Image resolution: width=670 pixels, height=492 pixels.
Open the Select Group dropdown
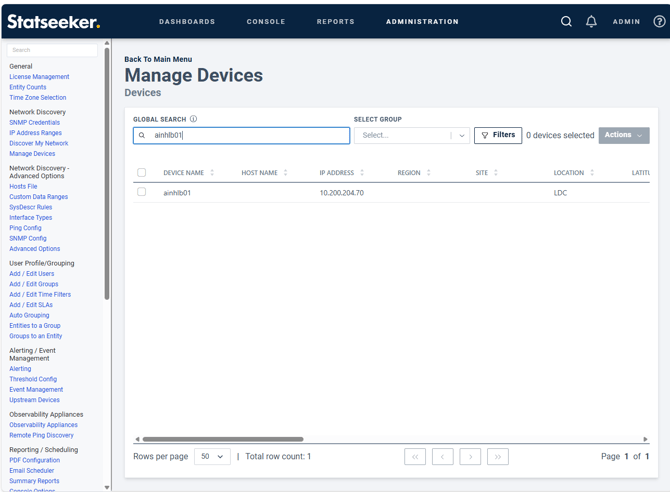[412, 136]
